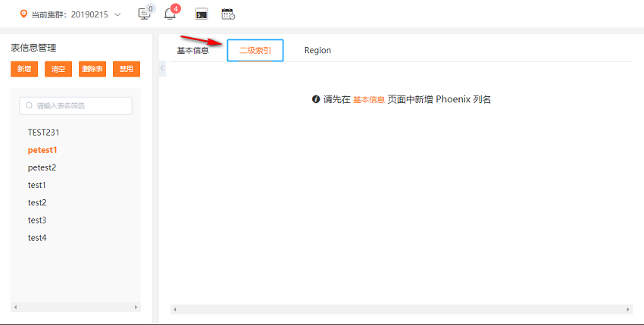
Task: Click the info icon before 请先在
Action: pos(315,99)
